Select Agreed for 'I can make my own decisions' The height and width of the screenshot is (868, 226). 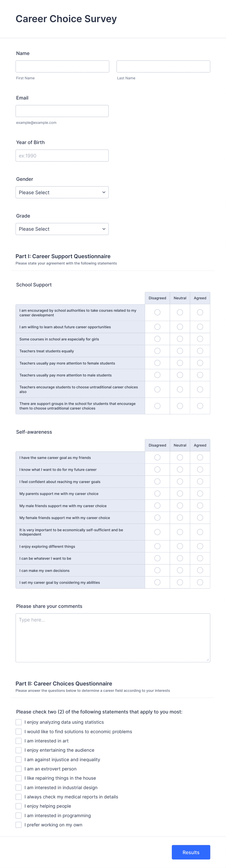[x=200, y=570]
